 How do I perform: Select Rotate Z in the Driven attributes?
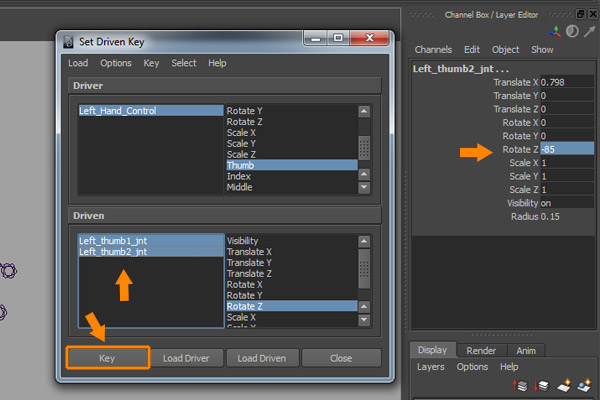pos(292,306)
